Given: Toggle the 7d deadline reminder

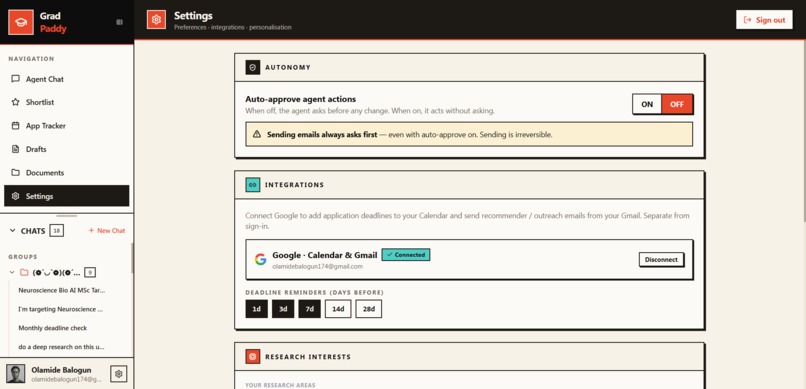Looking at the screenshot, I should click(310, 309).
